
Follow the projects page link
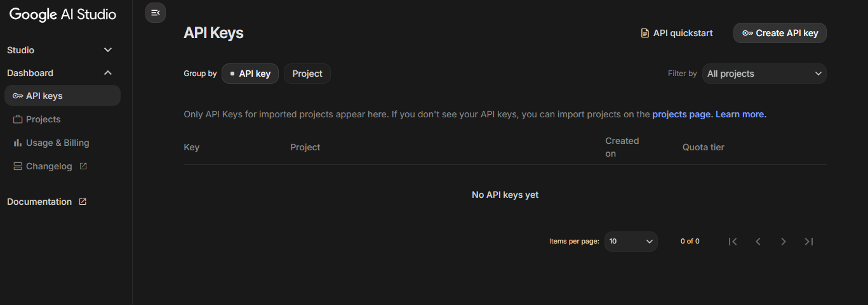point(682,115)
